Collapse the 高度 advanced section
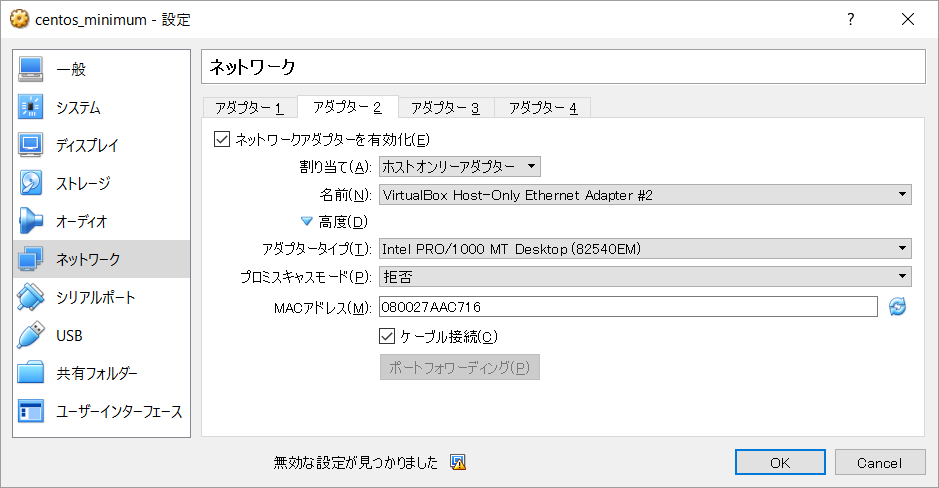The image size is (939, 488). click(x=307, y=222)
